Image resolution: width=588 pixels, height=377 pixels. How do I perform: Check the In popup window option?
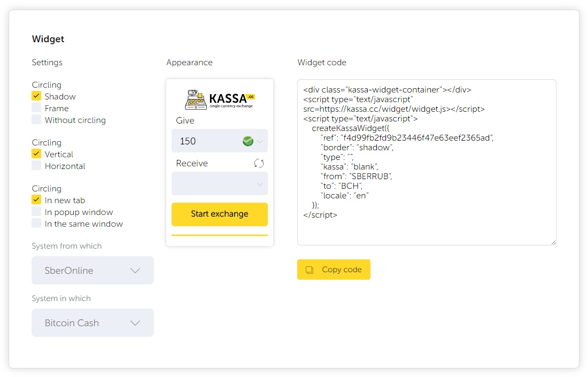(36, 212)
